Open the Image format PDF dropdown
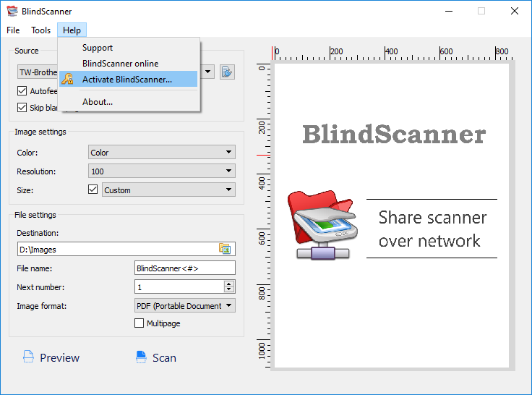 tap(185, 306)
